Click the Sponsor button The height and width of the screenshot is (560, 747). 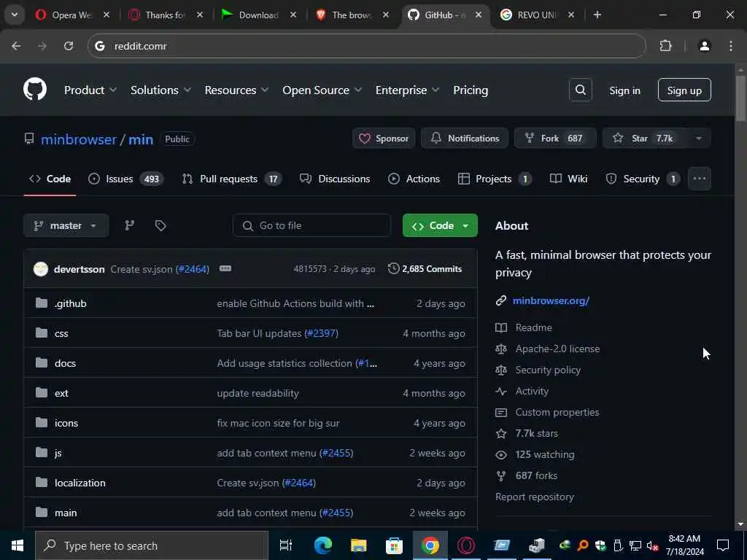coord(384,138)
